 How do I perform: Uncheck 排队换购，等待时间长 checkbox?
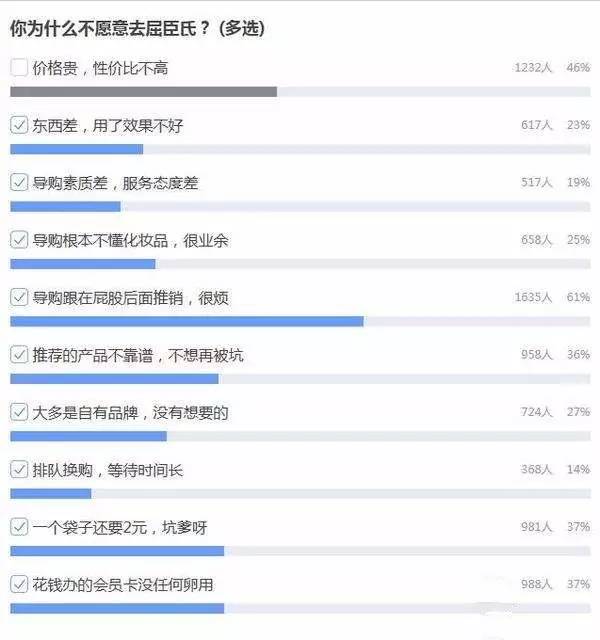19,470
